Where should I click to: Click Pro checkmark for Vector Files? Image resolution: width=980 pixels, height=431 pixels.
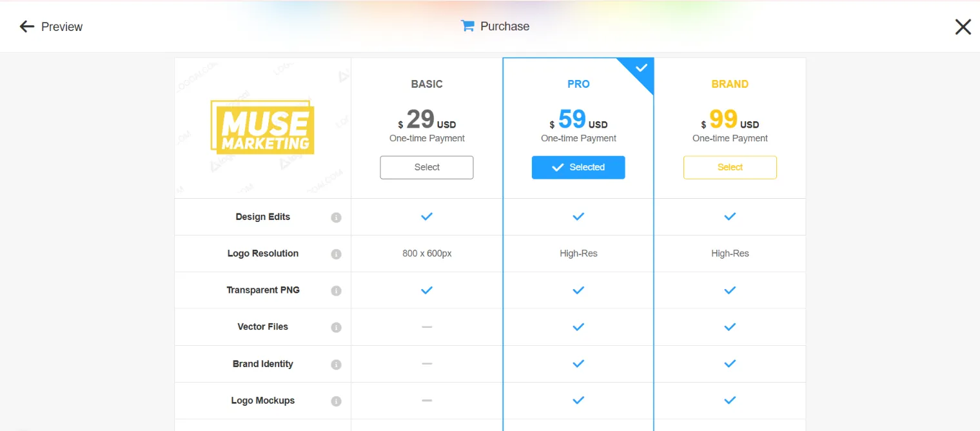[x=578, y=327]
